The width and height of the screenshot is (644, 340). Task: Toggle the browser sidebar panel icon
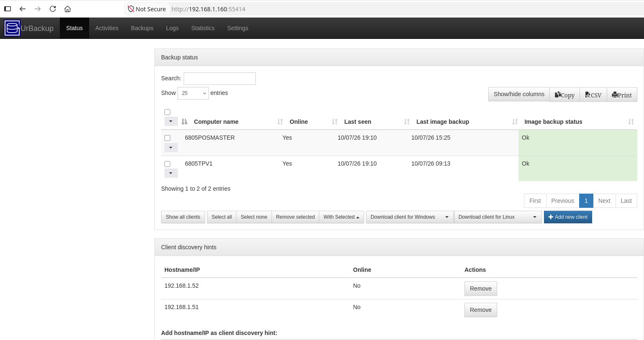tap(8, 9)
